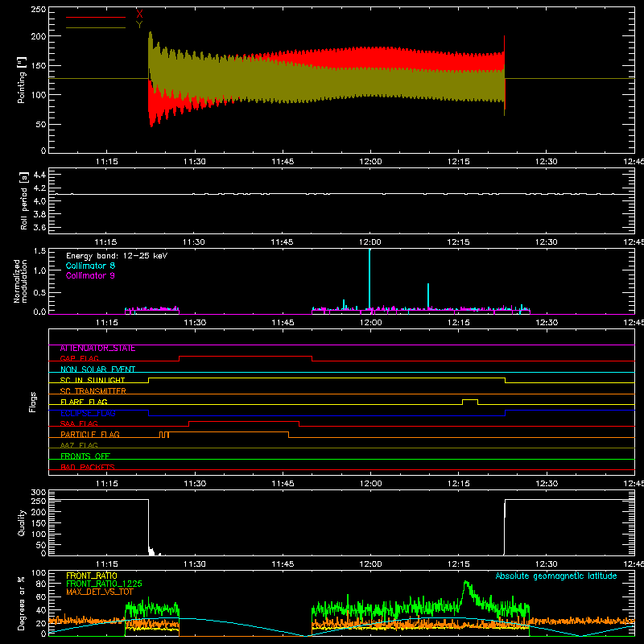The width and height of the screenshot is (644, 644).
Task: Select the Y legend label in pointing plot
Action: click(x=139, y=25)
